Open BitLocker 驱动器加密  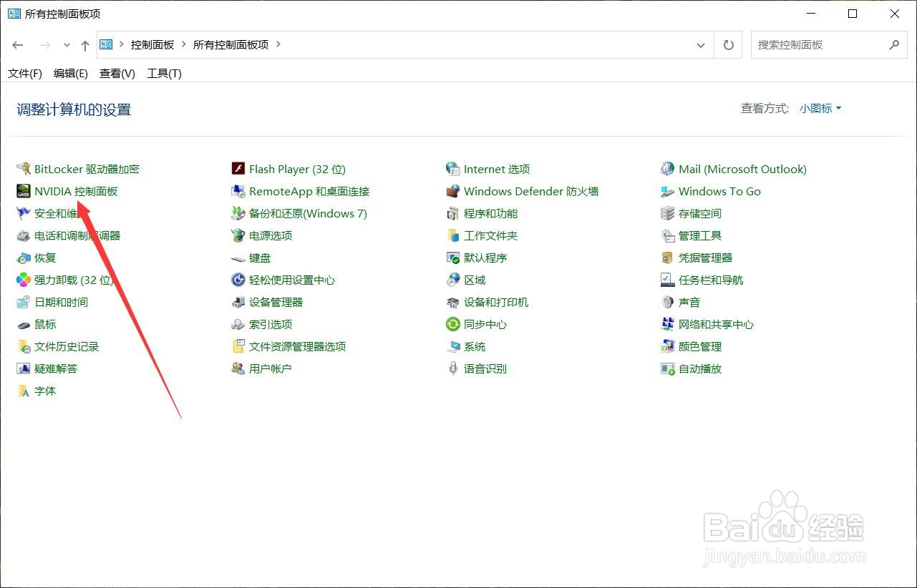tap(86, 169)
